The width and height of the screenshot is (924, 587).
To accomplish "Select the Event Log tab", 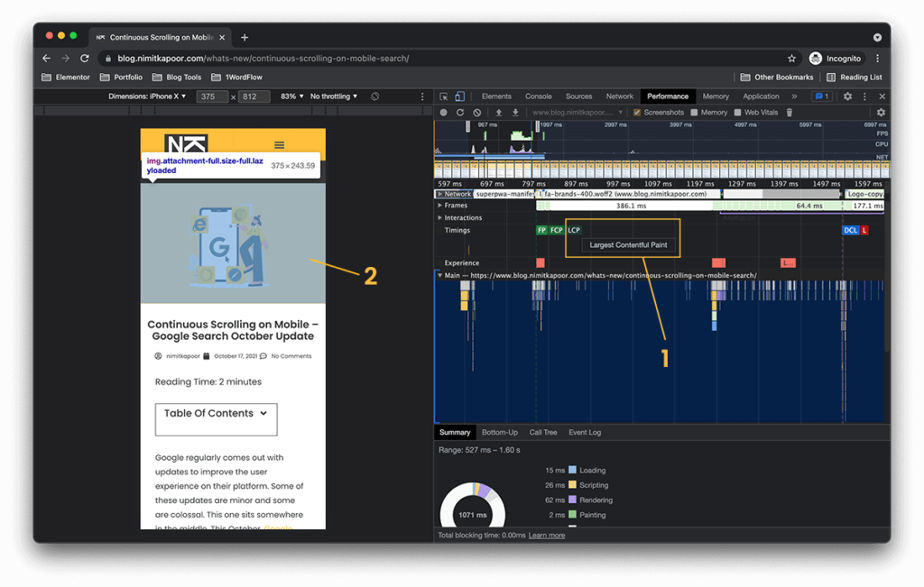I will click(x=585, y=433).
